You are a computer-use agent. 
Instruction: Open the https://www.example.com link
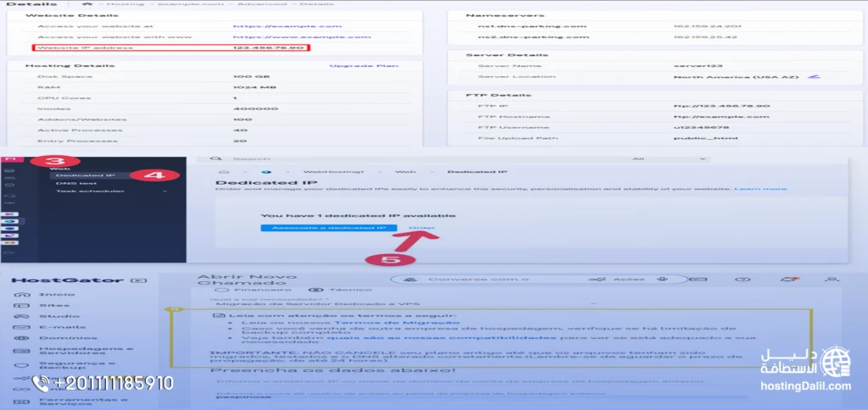tap(302, 37)
